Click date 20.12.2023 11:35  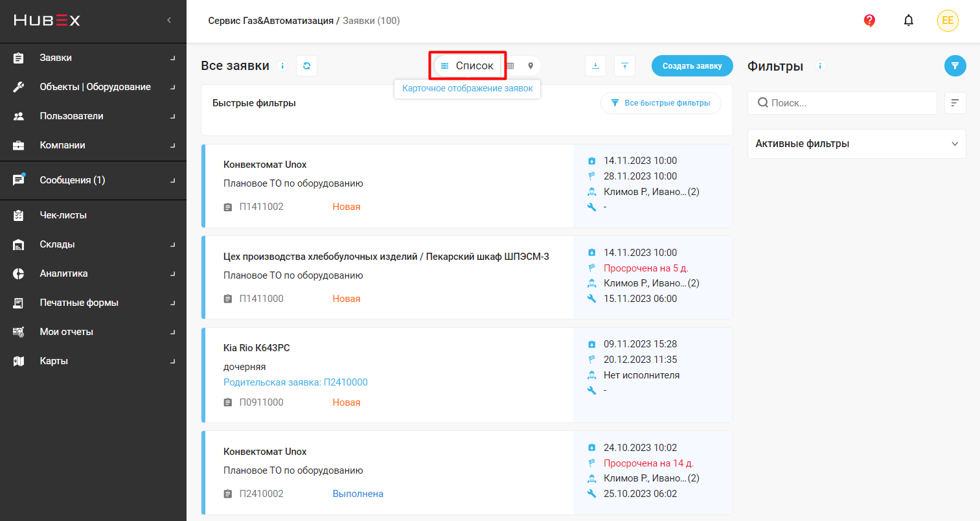[640, 360]
